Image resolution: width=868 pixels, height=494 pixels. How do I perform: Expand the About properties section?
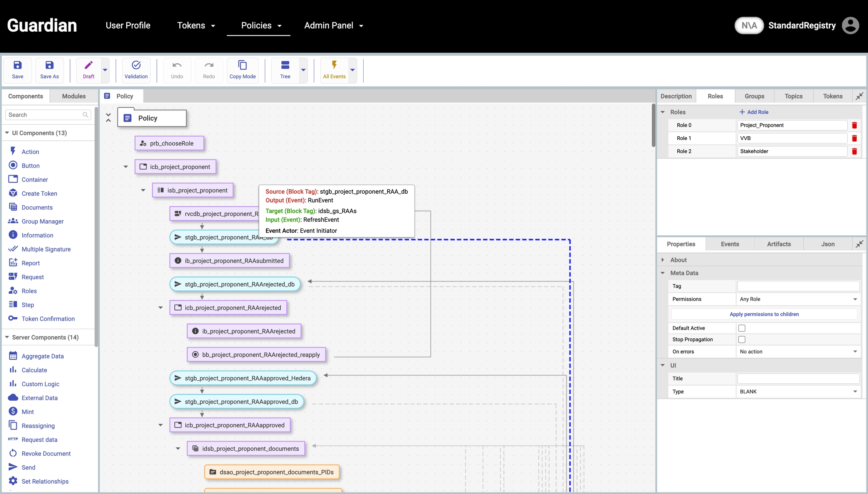pos(663,260)
